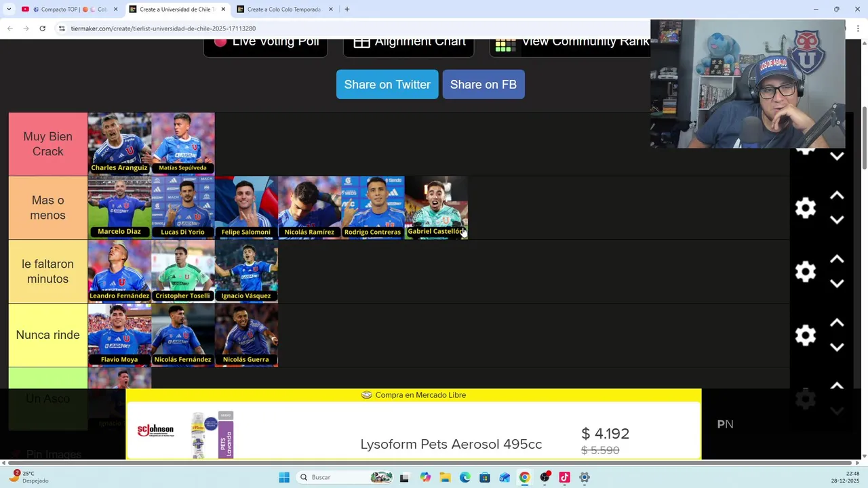Open Windows Start menu
The image size is (868, 488).
284,477
